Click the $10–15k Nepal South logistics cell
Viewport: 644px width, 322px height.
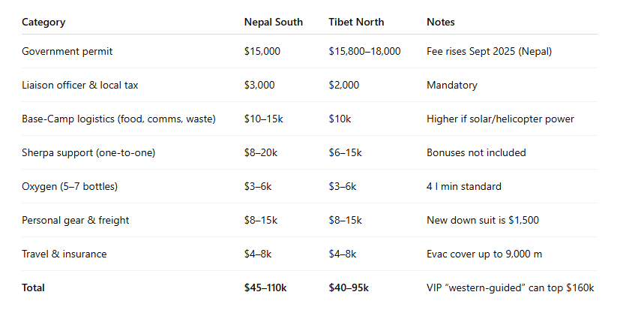coord(263,119)
